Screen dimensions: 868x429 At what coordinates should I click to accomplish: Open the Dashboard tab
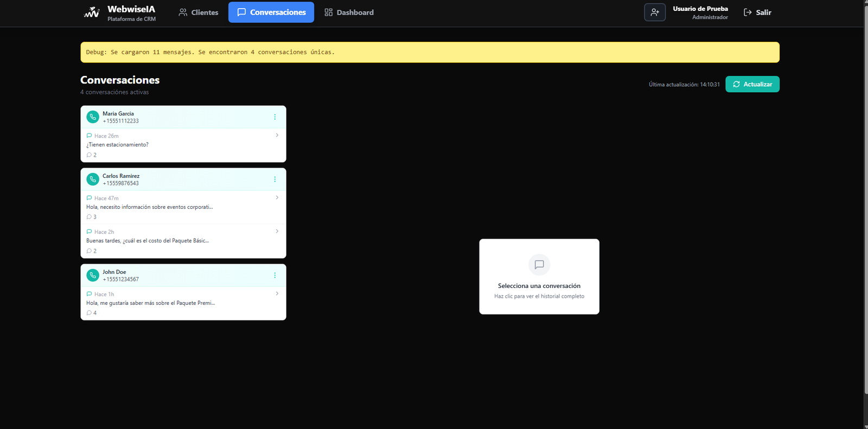click(349, 12)
